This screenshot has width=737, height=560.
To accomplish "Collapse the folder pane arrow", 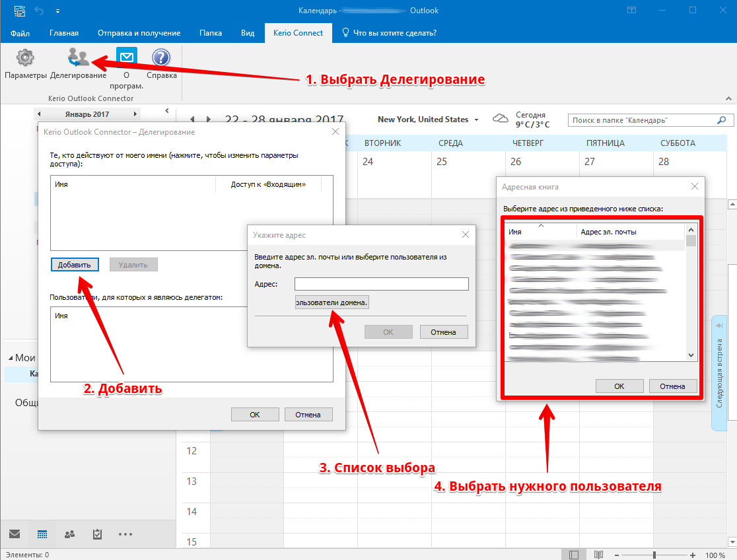I will [x=167, y=111].
